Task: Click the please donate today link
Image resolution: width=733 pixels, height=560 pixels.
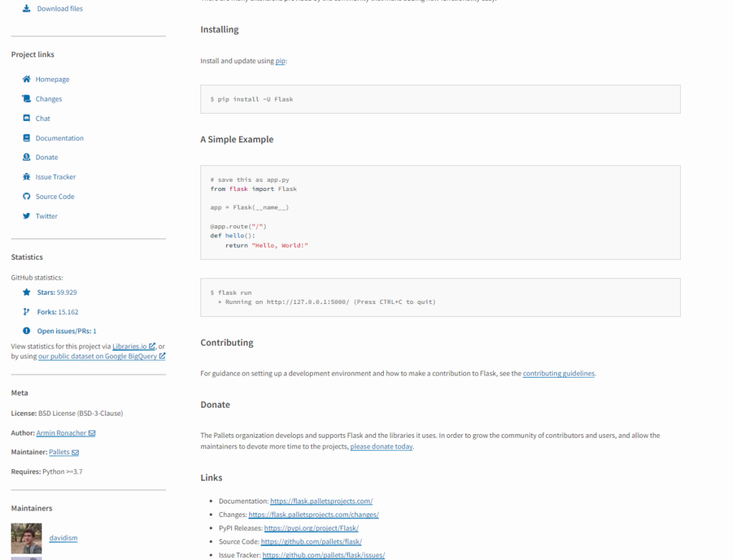Action: [x=381, y=447]
